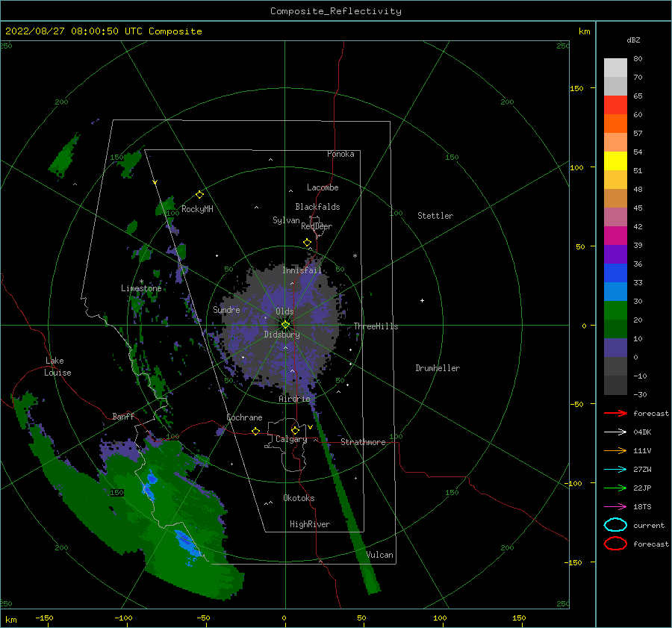Click the Composite_Reflectivity title
Image resolution: width=672 pixels, height=628 pixels.
coord(336,11)
